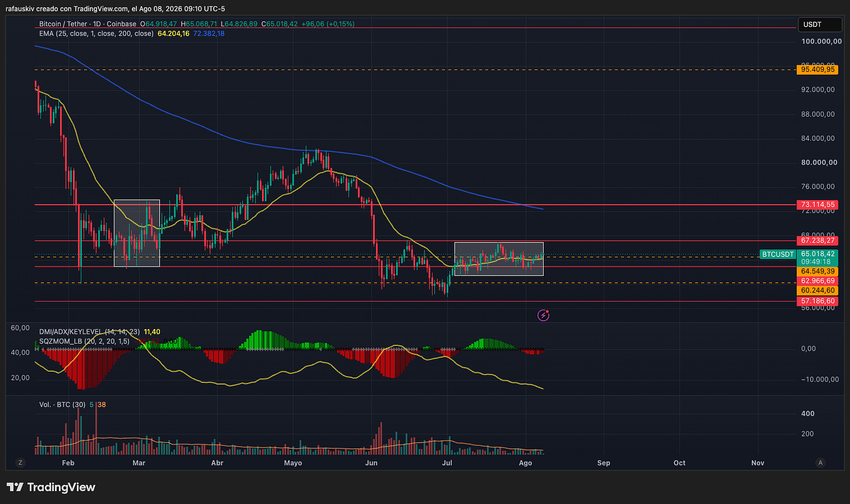This screenshot has height=504, width=850.
Task: Click the Abr label on time axis
Action: coord(217,463)
